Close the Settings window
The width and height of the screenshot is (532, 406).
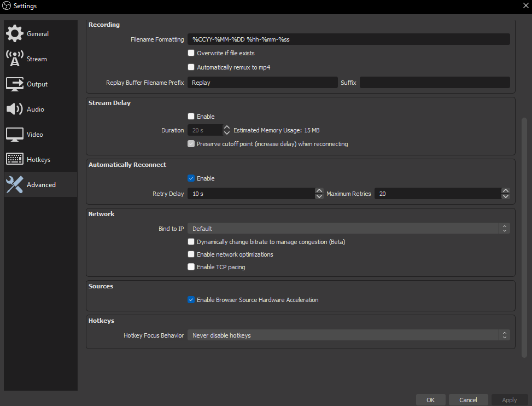click(x=525, y=6)
